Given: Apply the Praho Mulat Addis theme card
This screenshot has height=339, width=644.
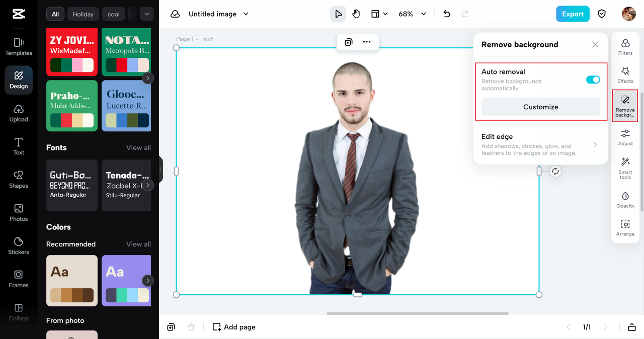Looking at the screenshot, I should pyautogui.click(x=72, y=106).
